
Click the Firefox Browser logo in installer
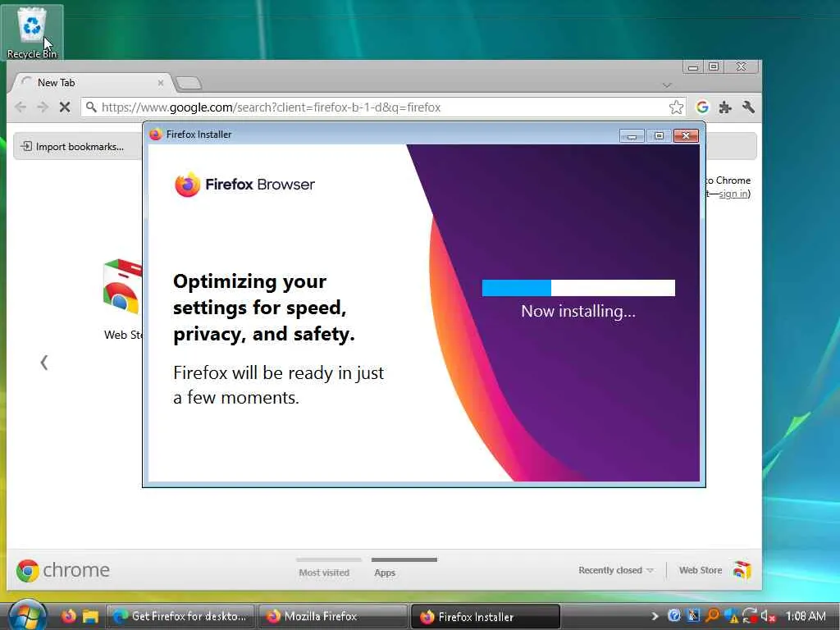(244, 185)
